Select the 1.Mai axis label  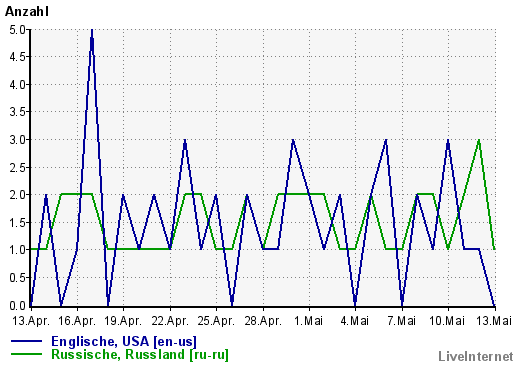(x=309, y=321)
